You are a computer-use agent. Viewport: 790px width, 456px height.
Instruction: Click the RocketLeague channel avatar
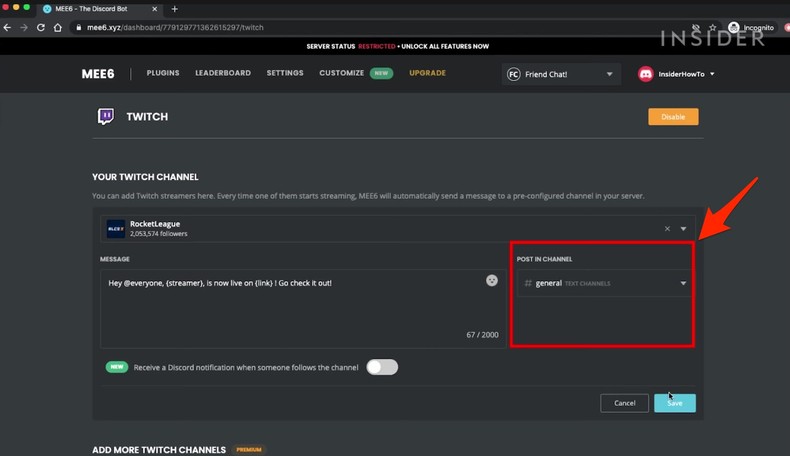click(x=116, y=229)
